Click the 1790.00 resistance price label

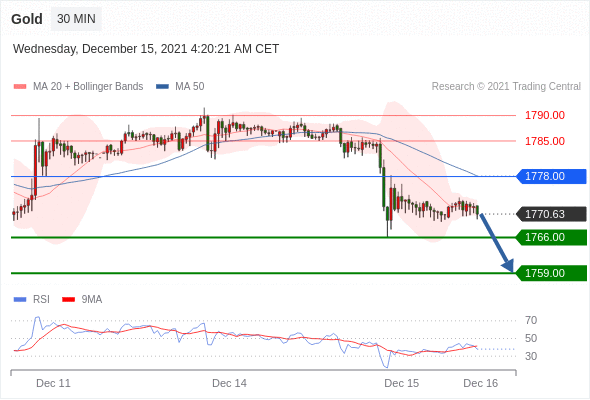tap(544, 115)
